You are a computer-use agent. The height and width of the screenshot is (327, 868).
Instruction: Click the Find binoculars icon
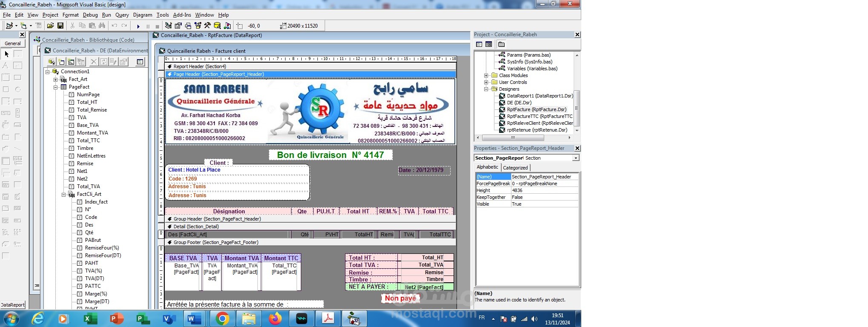102,26
